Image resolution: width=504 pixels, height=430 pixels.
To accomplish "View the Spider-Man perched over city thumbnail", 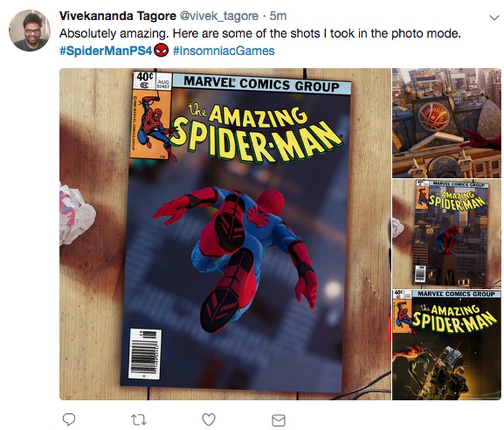I will click(446, 234).
